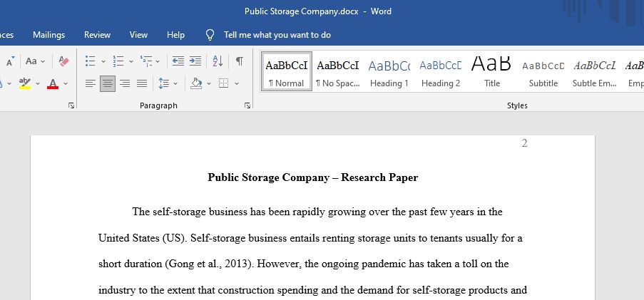Apply the Subtle Emphasis style

[x=594, y=71]
